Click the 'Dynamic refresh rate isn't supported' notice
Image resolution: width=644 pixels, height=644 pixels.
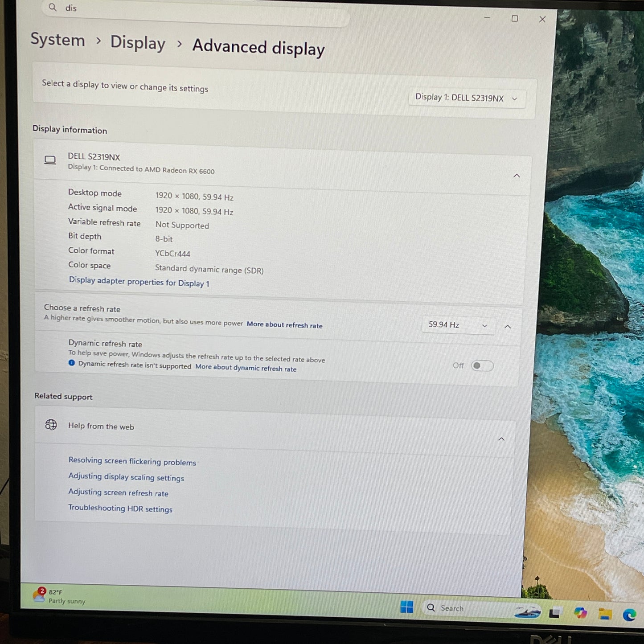coord(135,365)
